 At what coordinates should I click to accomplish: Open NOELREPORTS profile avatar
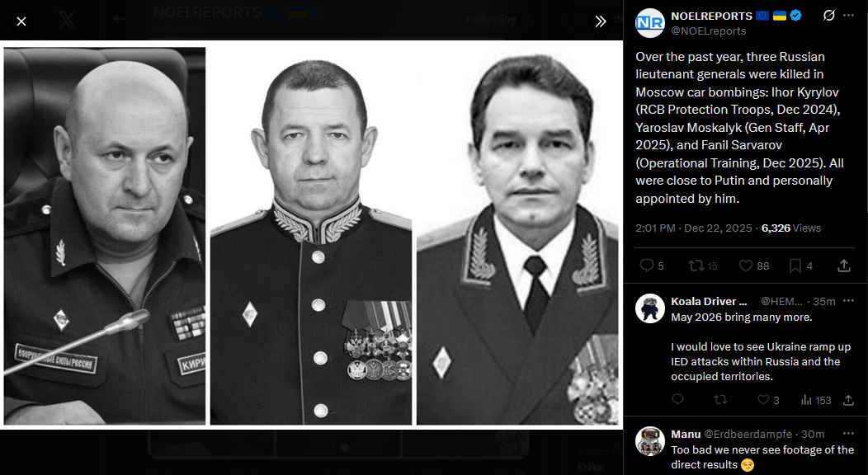click(650, 22)
